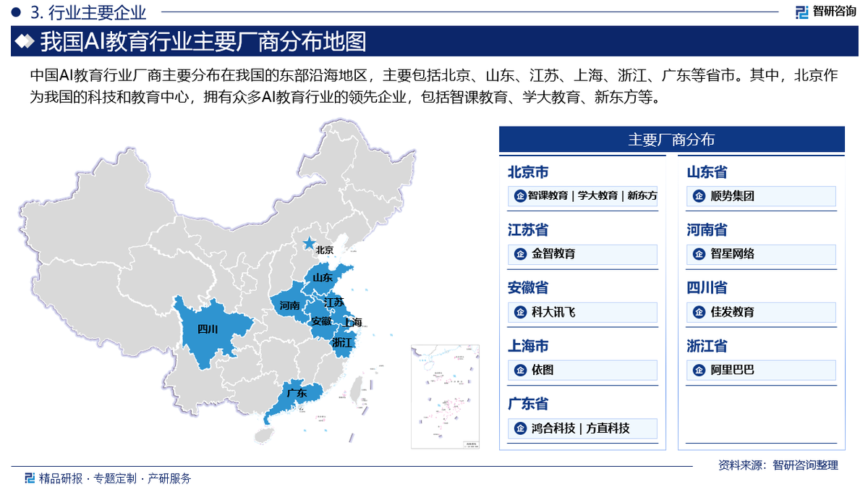Click the blue star marking 北京 on map
The width and height of the screenshot is (868, 487).
(310, 243)
